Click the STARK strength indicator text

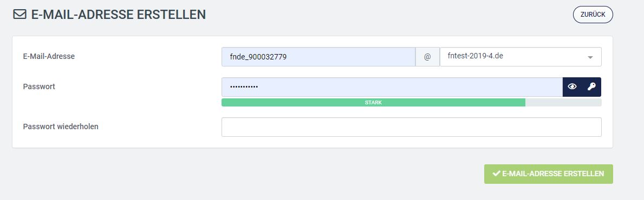tap(373, 103)
